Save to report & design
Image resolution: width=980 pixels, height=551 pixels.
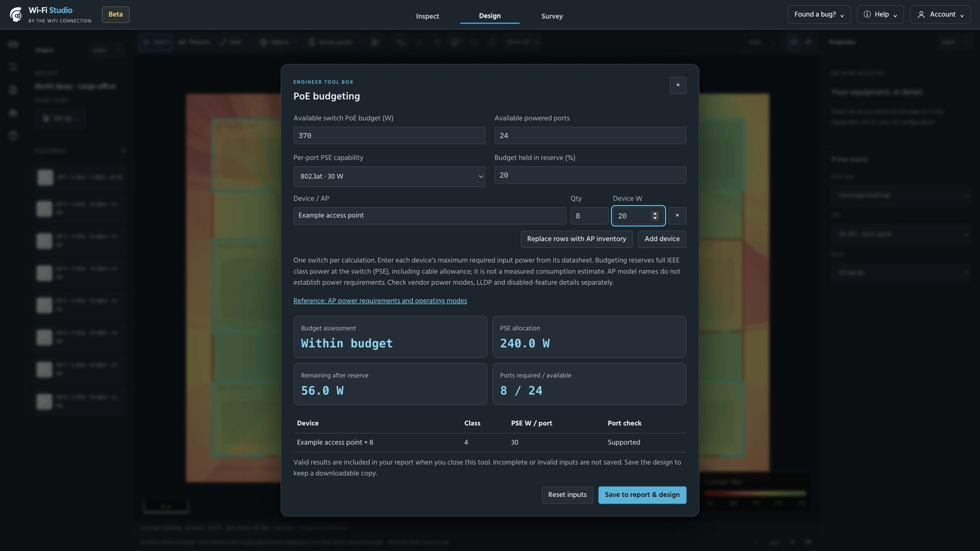pyautogui.click(x=642, y=495)
